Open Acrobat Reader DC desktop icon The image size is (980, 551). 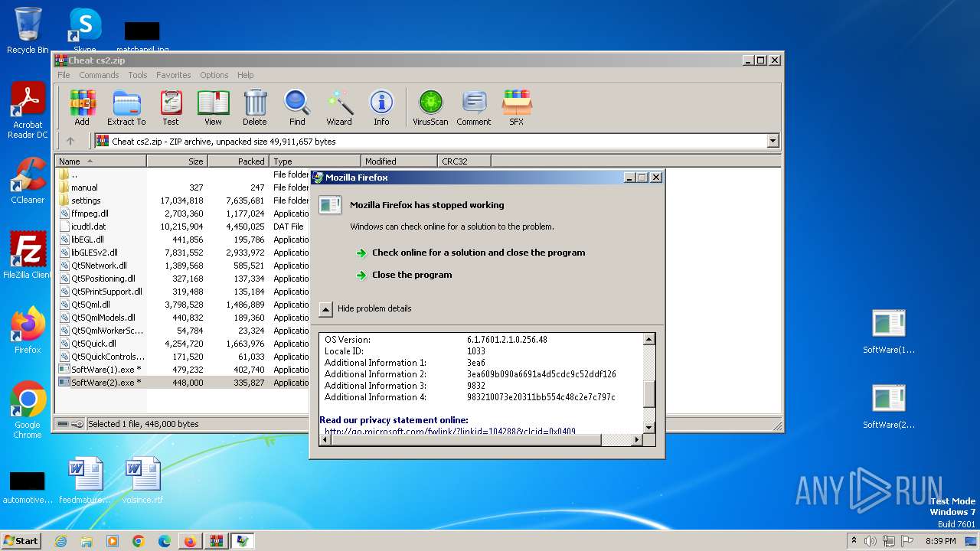28,112
